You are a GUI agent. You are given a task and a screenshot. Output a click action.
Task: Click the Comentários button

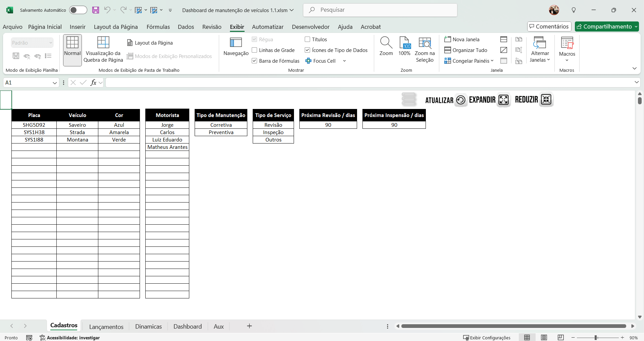549,26
